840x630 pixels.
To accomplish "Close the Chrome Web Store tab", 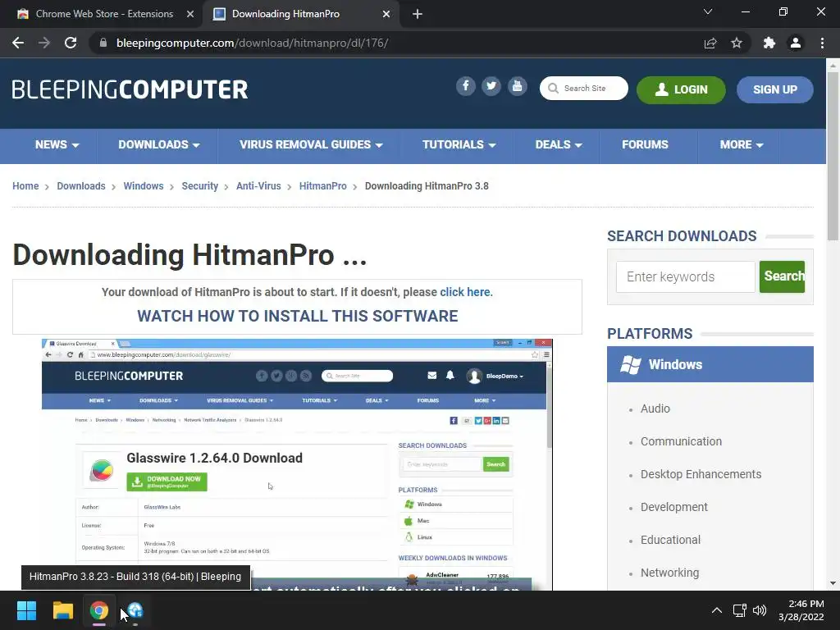I will tap(190, 14).
